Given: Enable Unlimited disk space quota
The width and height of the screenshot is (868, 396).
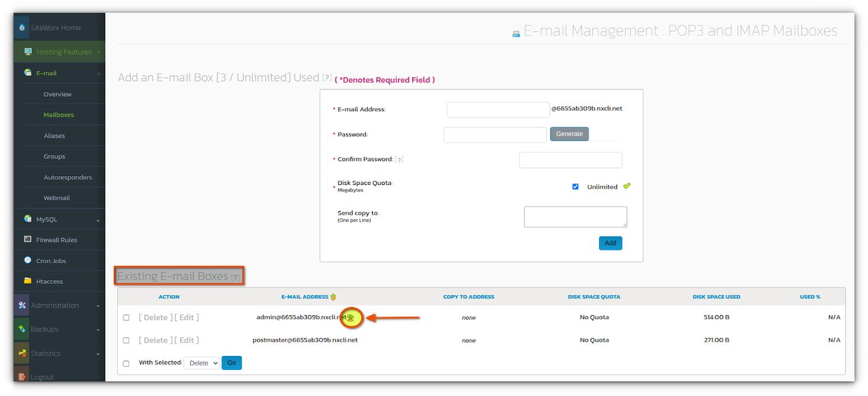Looking at the screenshot, I should (575, 186).
